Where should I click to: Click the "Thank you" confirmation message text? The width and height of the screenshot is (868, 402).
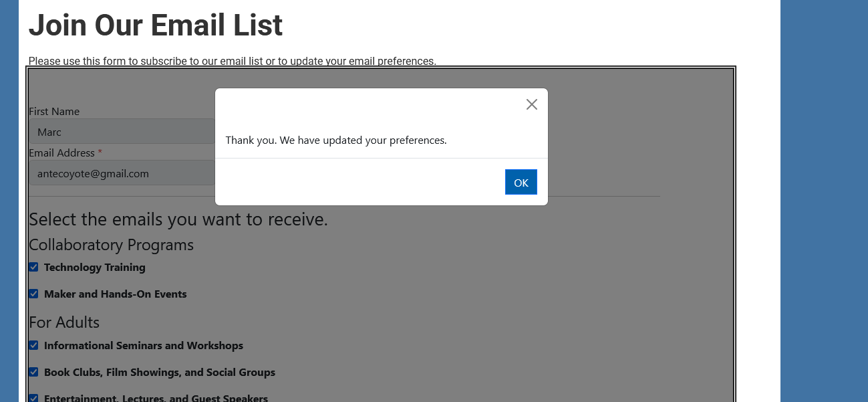pos(335,140)
